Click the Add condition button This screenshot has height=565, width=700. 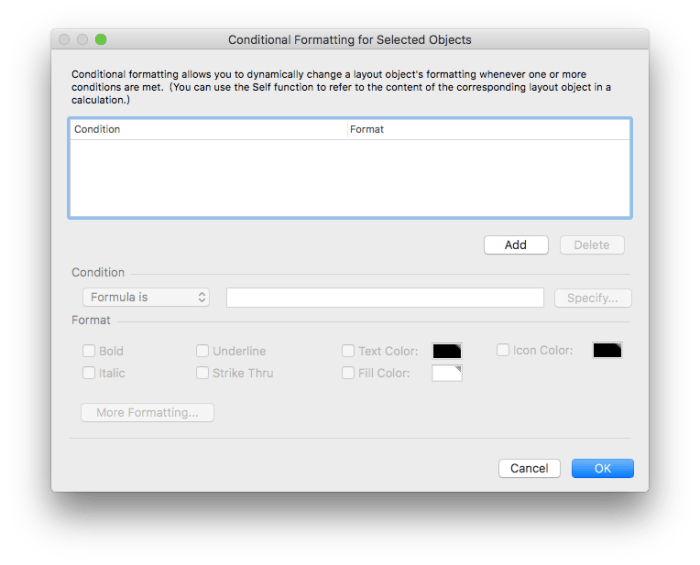click(515, 245)
